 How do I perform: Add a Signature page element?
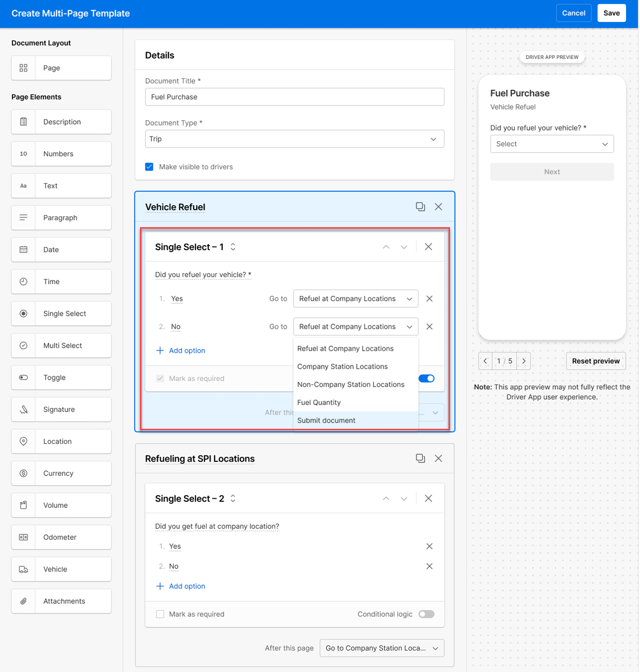[x=61, y=410]
